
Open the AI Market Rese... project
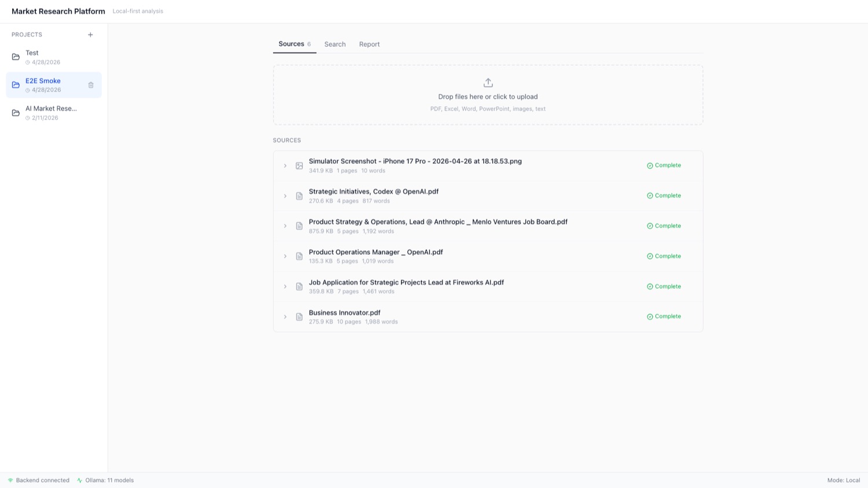(x=54, y=113)
